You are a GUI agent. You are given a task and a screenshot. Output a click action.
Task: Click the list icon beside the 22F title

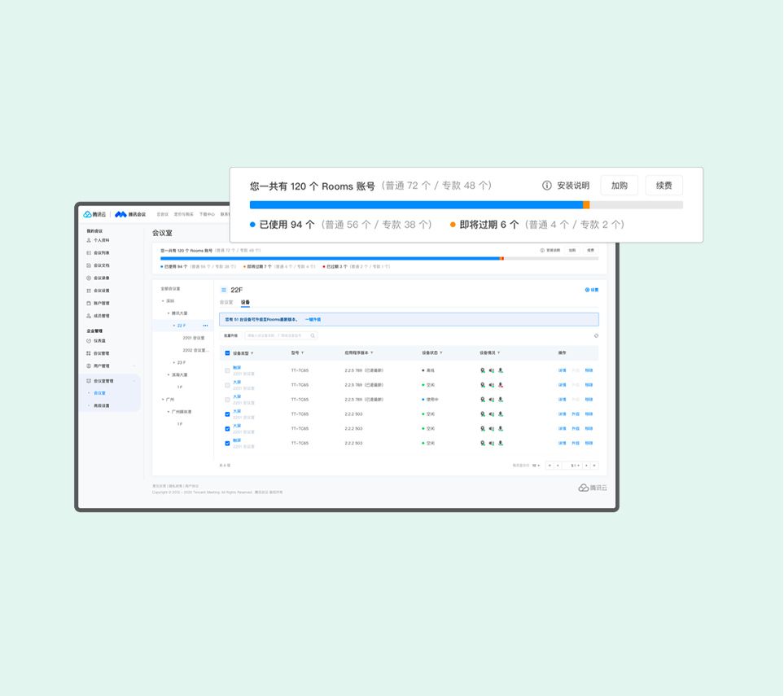[x=224, y=290]
